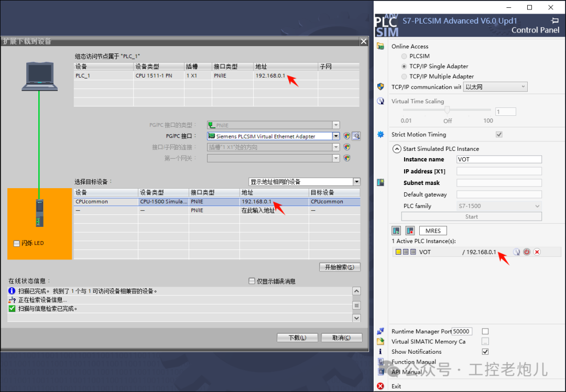This screenshot has width=566, height=392.
Task: Select TCP/IP Single Adapter option
Action: [x=404, y=67]
